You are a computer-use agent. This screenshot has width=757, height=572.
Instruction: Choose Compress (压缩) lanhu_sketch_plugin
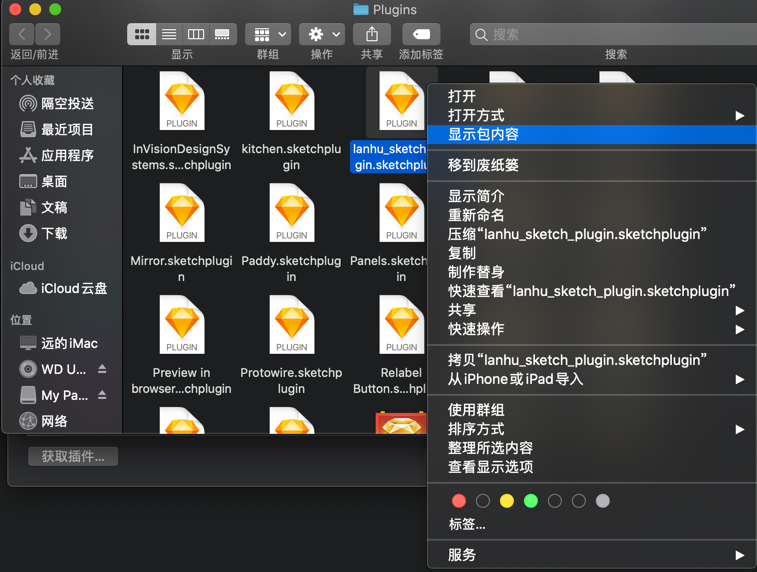click(592, 234)
